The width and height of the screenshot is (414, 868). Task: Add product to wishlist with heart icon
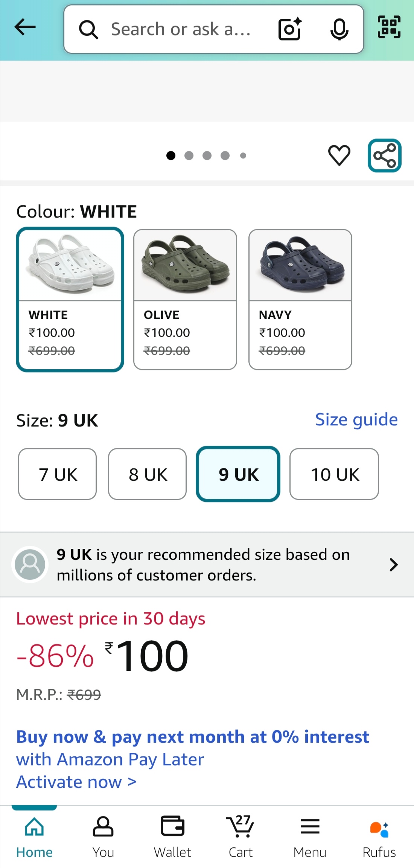click(x=339, y=155)
